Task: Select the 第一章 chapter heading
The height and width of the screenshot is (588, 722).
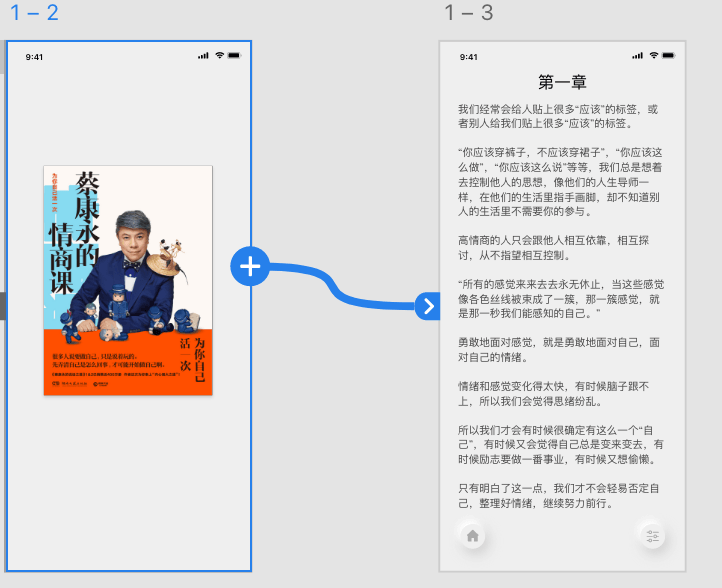Action: tap(562, 82)
